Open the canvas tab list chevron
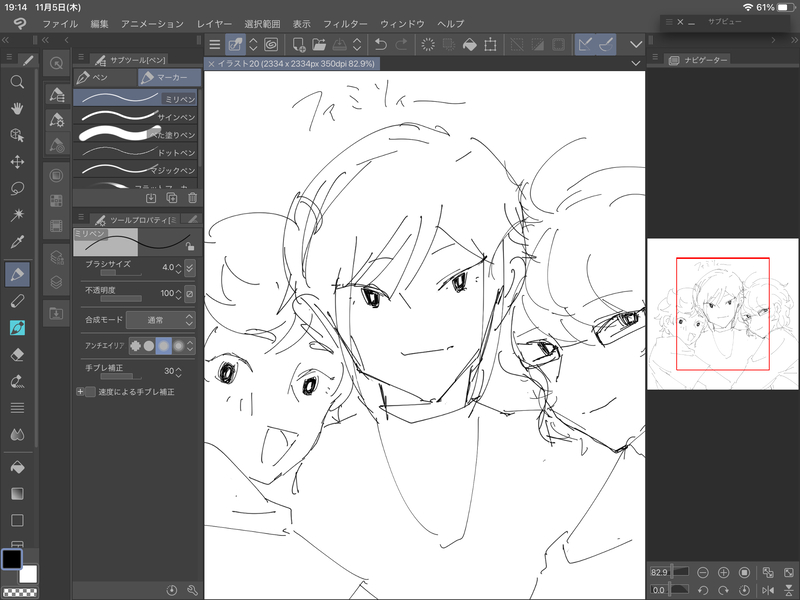Screen dimensions: 800x600 (x=636, y=63)
